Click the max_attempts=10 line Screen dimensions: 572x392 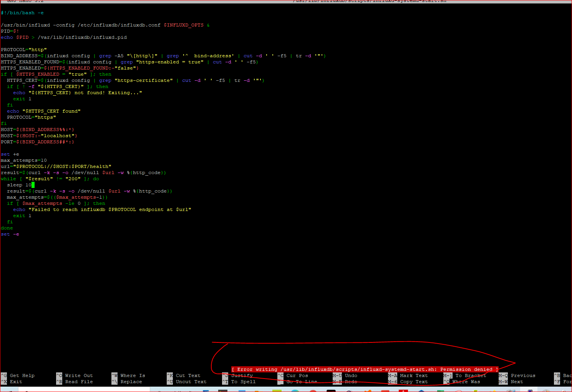coord(24,160)
